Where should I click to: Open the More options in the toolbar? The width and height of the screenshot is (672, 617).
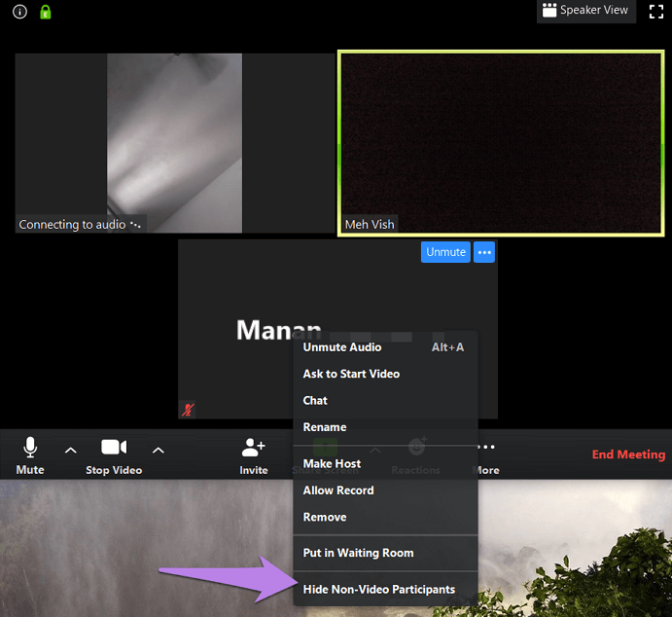coord(487,457)
